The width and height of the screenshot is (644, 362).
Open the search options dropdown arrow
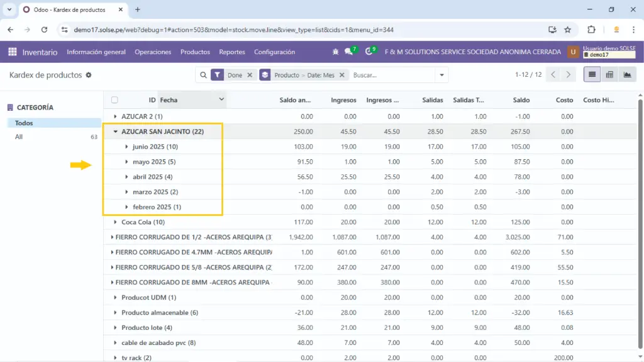[x=442, y=75]
